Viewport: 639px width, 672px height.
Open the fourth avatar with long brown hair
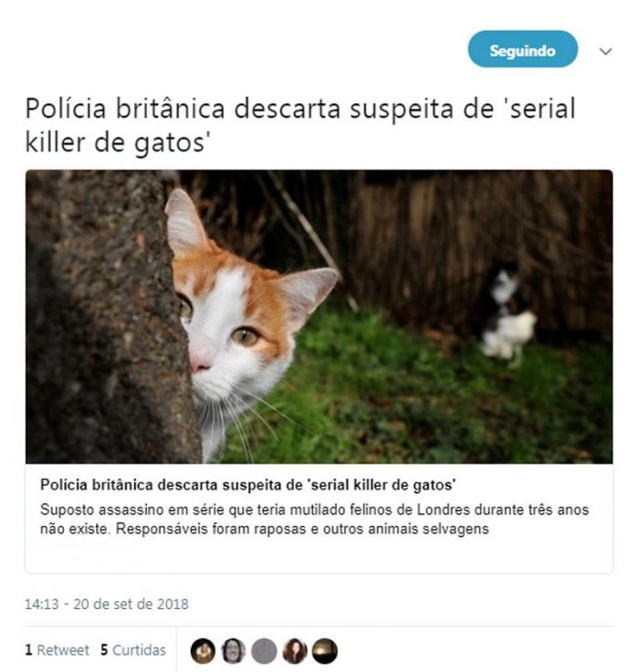tap(295, 651)
